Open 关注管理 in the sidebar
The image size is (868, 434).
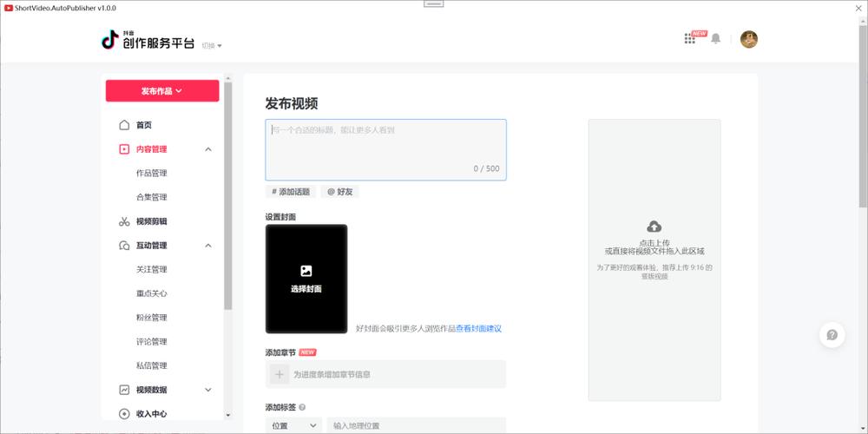(152, 270)
